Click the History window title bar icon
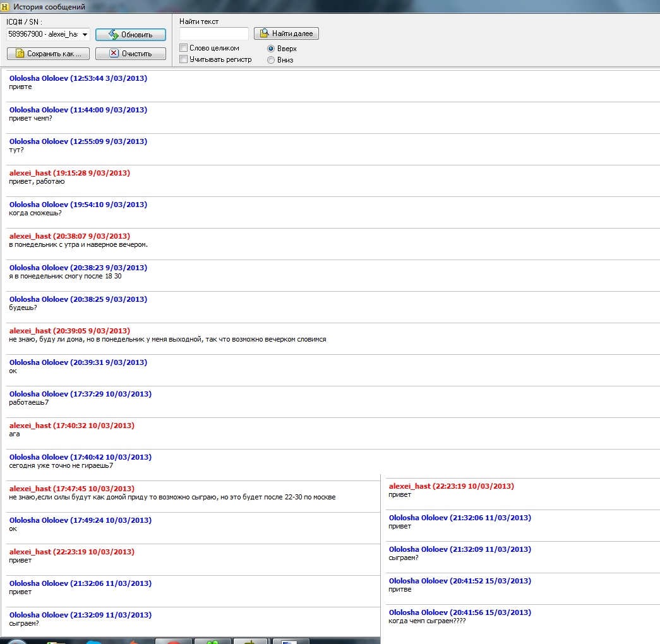 5,7
